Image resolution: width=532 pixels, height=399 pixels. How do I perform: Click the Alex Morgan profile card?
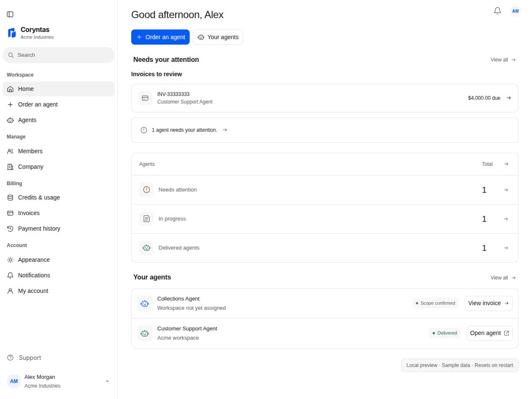pyautogui.click(x=58, y=381)
